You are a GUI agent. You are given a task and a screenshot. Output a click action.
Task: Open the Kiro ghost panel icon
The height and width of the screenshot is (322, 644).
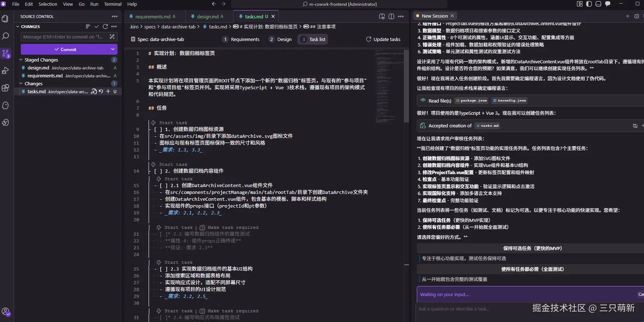coord(5,105)
